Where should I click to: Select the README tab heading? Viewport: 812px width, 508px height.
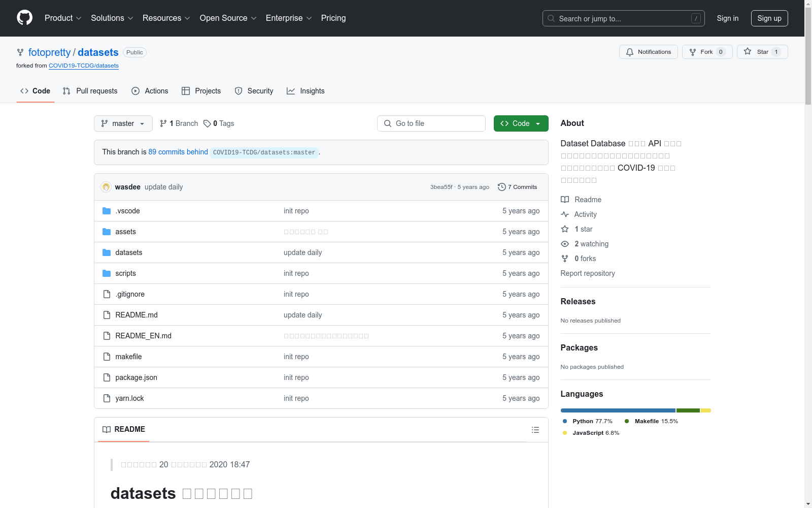click(x=124, y=430)
